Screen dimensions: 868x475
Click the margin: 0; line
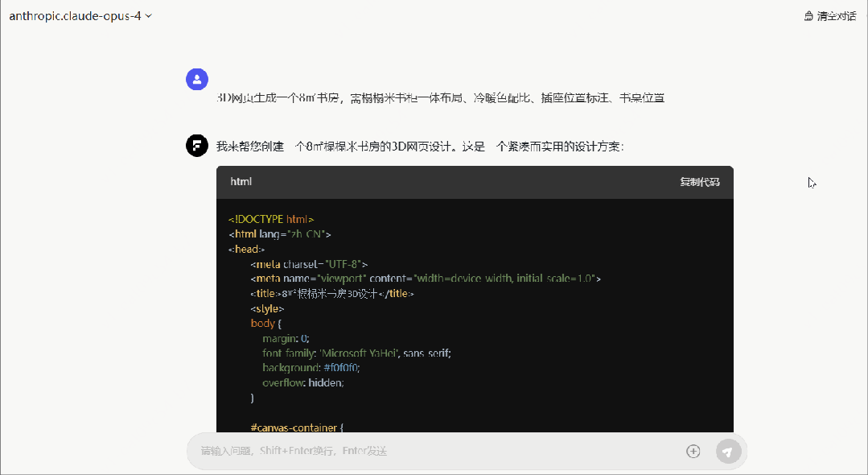[286, 339]
